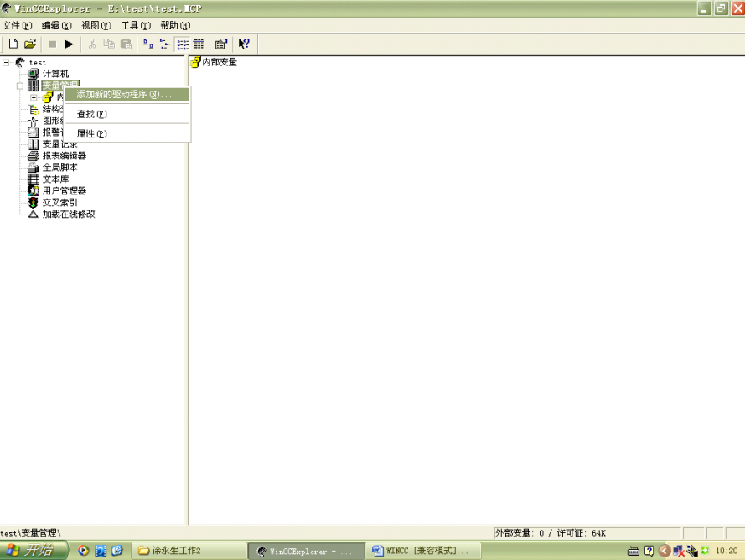The width and height of the screenshot is (745, 560).
Task: Switch to WinCCExplorer taskbar button
Action: [306, 551]
